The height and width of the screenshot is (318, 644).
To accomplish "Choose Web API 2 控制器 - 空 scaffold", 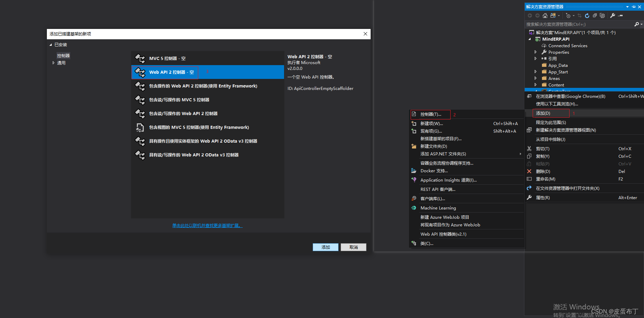I will coord(208,72).
